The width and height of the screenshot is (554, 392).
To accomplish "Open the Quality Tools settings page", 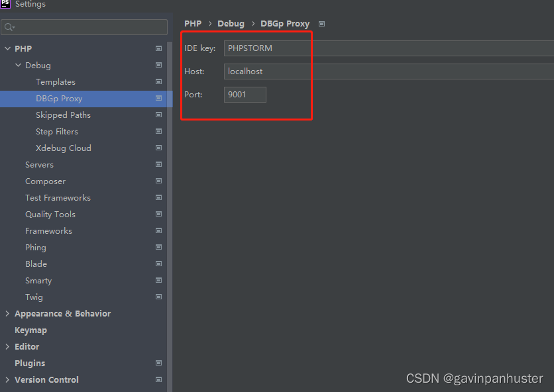I will (x=50, y=215).
